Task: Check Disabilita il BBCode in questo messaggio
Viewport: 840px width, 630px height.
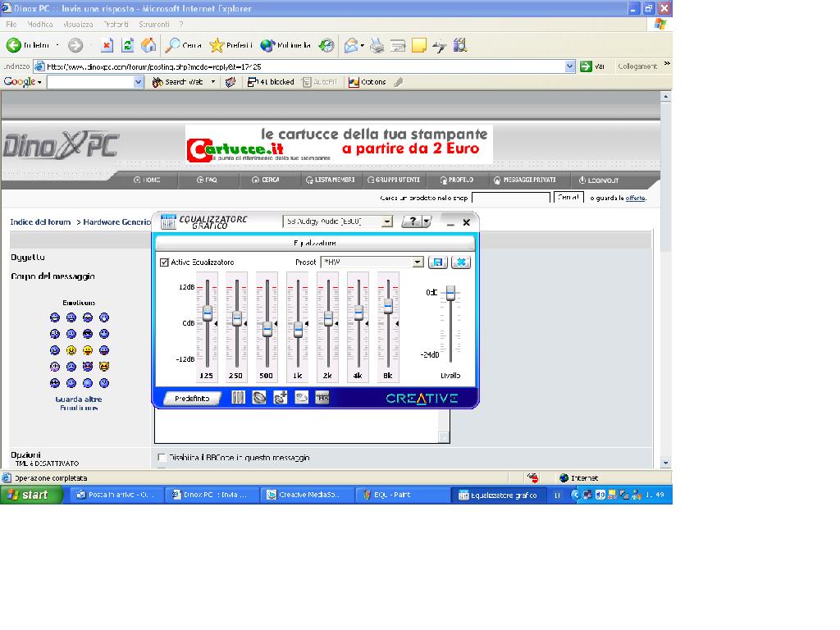Action: click(162, 458)
